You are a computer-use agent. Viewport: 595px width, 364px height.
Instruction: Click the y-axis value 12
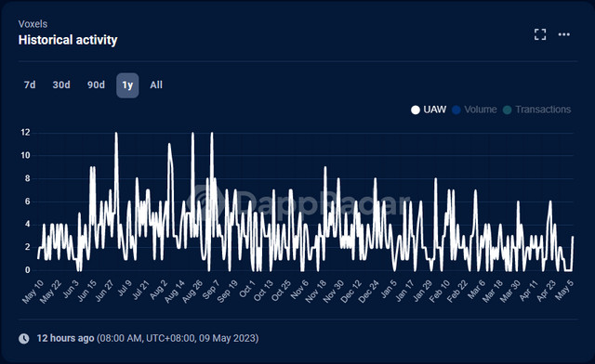pos(25,133)
